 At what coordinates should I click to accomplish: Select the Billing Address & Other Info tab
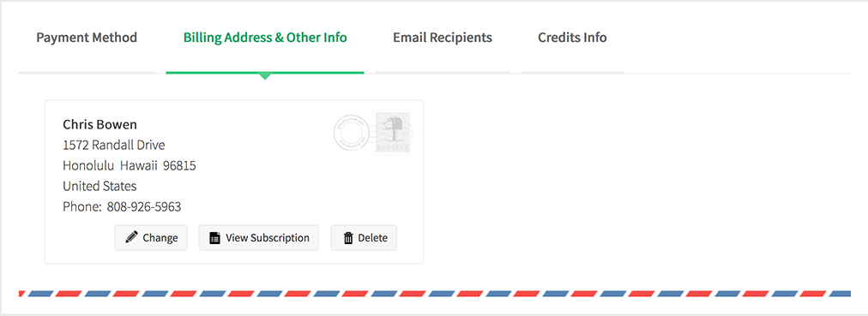coord(265,38)
